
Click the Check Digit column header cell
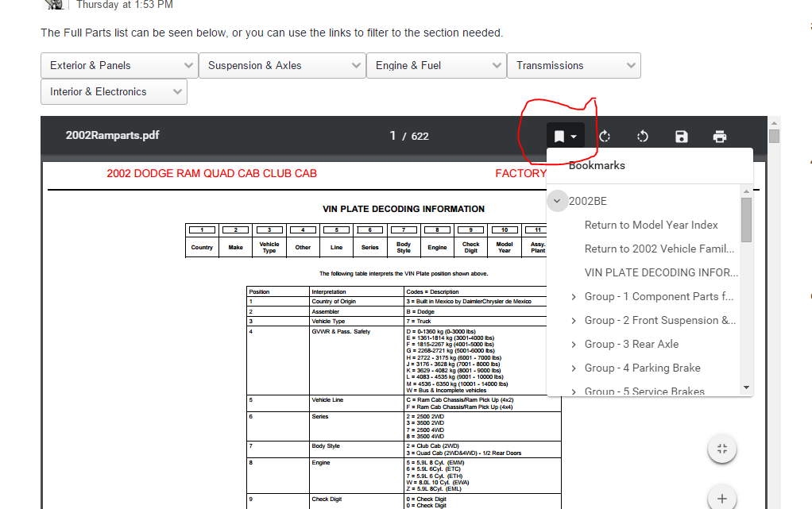coord(470,247)
